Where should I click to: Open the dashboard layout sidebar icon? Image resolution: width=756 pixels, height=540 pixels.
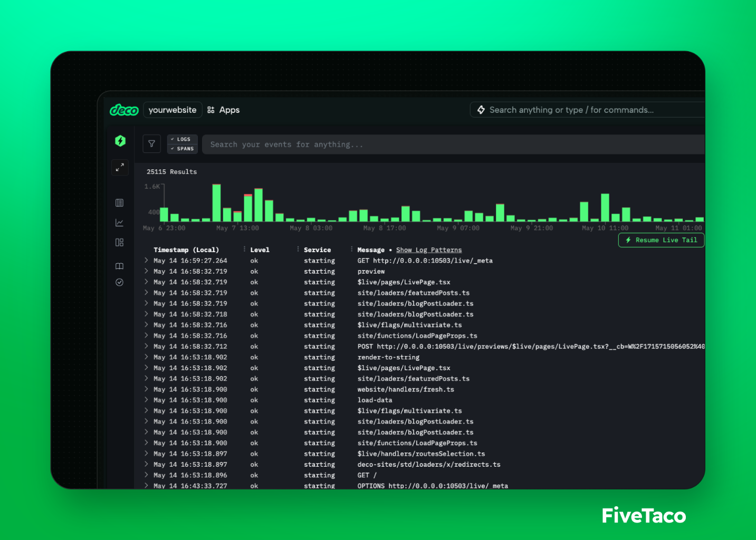click(x=120, y=243)
